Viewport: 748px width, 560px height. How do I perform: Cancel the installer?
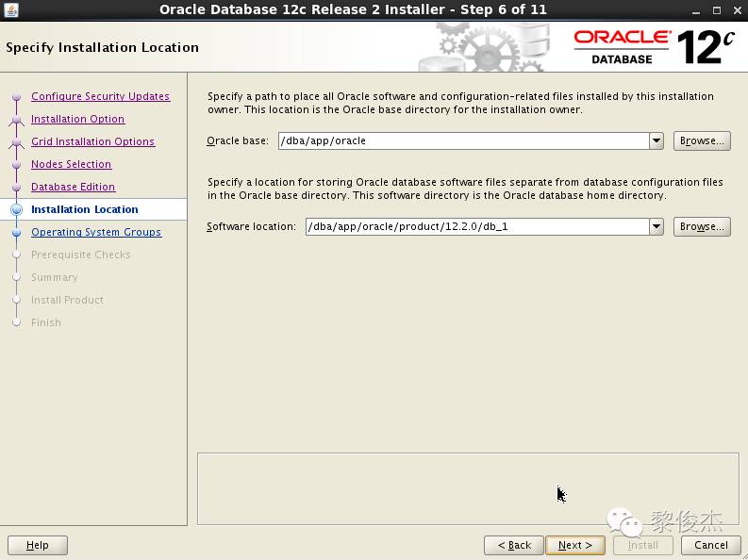[x=711, y=545]
